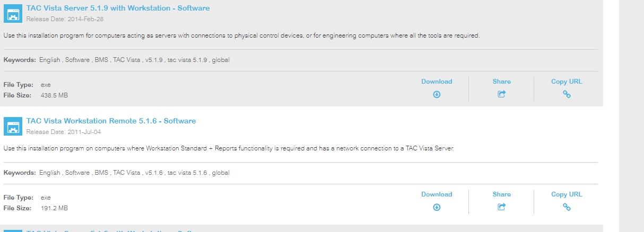Click the Share label for Workstation Remote 5.1.6

point(501,194)
